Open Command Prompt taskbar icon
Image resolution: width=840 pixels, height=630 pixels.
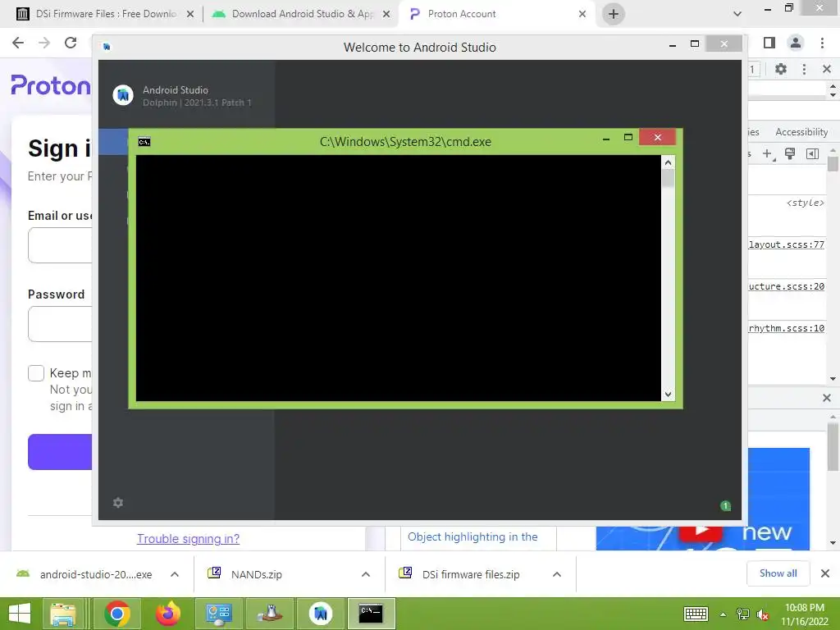point(371,614)
